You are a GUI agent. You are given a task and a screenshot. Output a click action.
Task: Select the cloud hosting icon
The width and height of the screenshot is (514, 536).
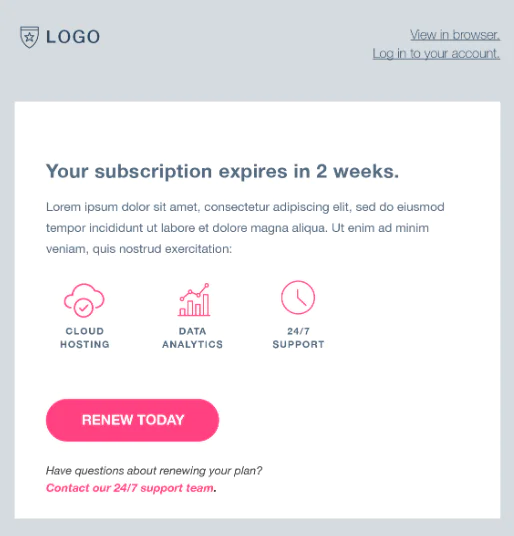pos(84,300)
